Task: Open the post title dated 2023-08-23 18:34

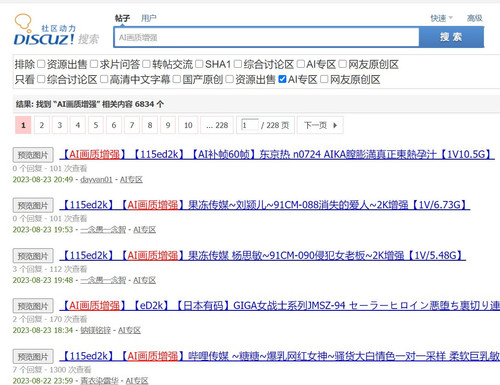Action: [280, 305]
